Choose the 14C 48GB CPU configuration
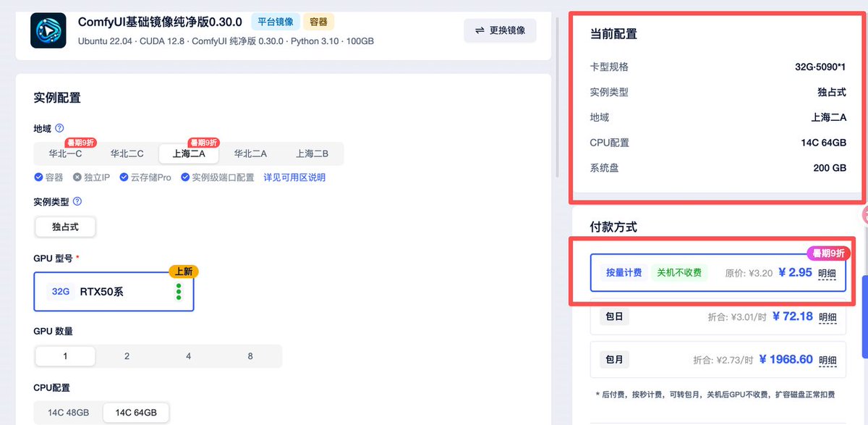Image resolution: width=868 pixels, height=425 pixels. point(69,413)
